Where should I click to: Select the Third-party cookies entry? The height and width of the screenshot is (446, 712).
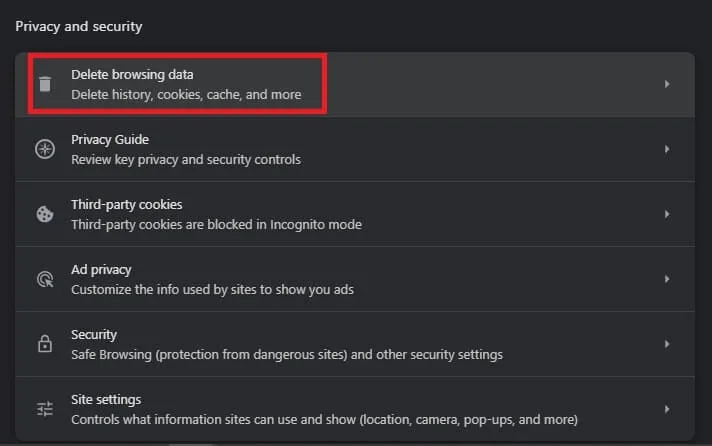point(355,214)
